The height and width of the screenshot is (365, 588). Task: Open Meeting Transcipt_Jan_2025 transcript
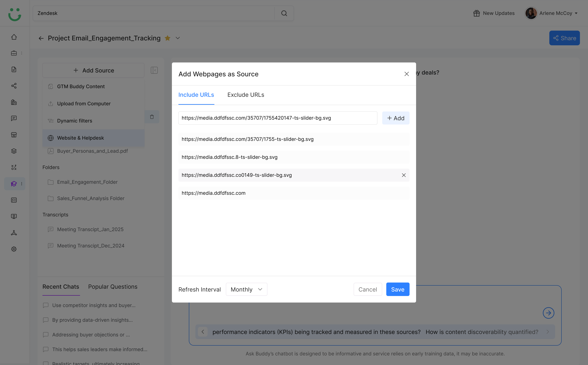pos(90,229)
